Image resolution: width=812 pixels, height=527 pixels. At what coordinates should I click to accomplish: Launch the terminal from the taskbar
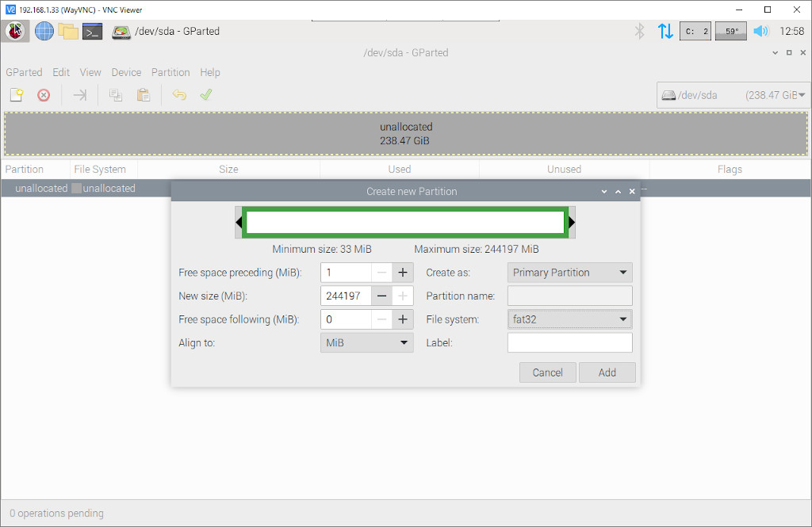[92, 32]
